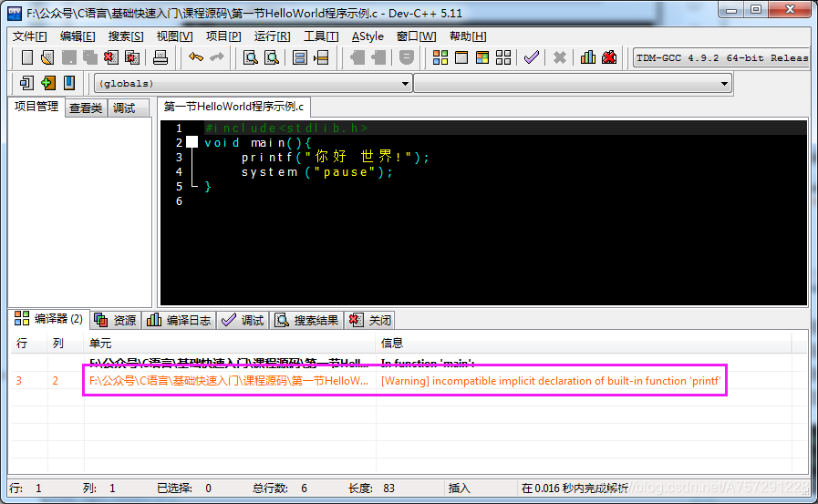Click the Replace icon

click(271, 57)
